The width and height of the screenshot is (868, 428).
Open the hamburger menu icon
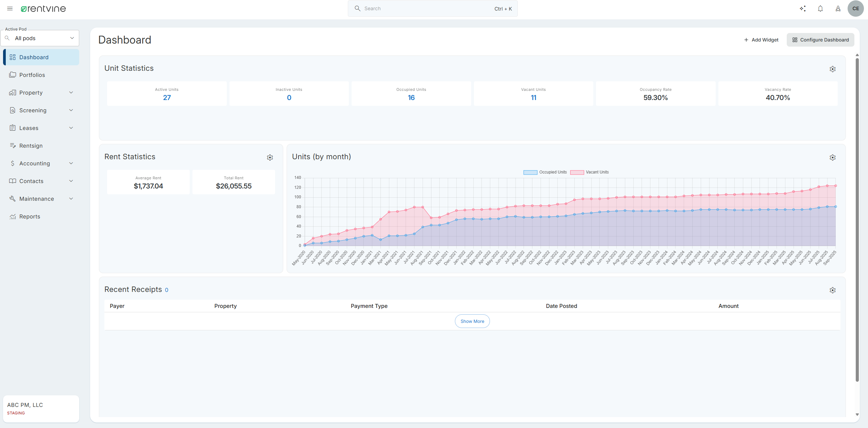pyautogui.click(x=10, y=9)
